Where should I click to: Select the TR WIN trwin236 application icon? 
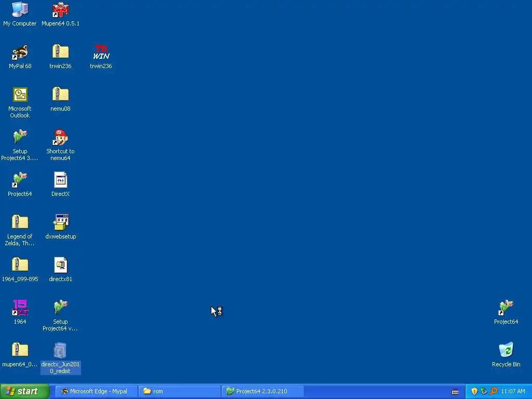pos(101,52)
